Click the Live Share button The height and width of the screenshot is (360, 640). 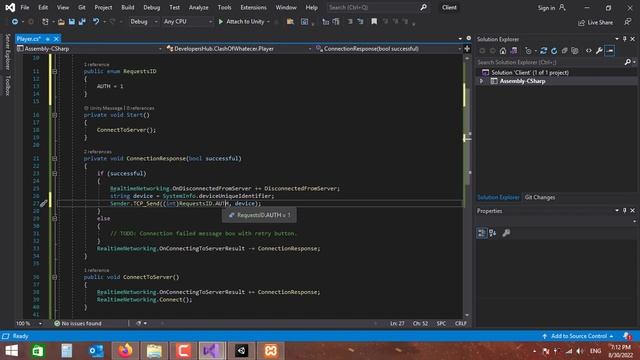(596, 22)
